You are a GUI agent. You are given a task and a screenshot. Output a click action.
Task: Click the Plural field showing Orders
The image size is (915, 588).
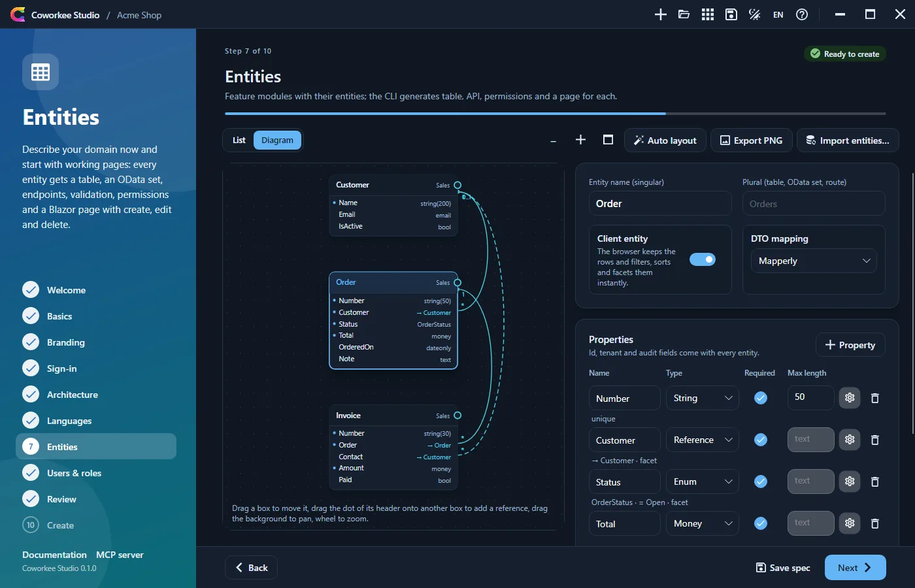(814, 204)
